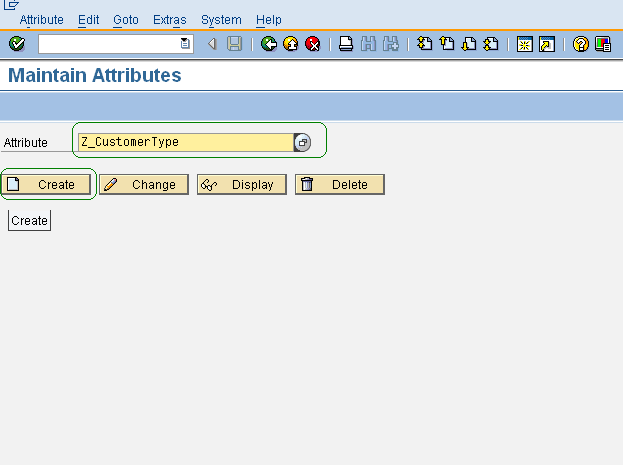Click the Display button
The width and height of the screenshot is (623, 465).
click(242, 184)
